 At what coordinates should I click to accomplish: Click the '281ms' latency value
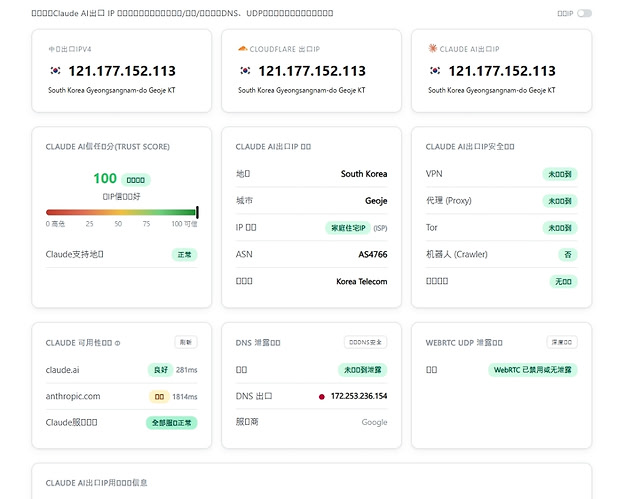coord(187,370)
